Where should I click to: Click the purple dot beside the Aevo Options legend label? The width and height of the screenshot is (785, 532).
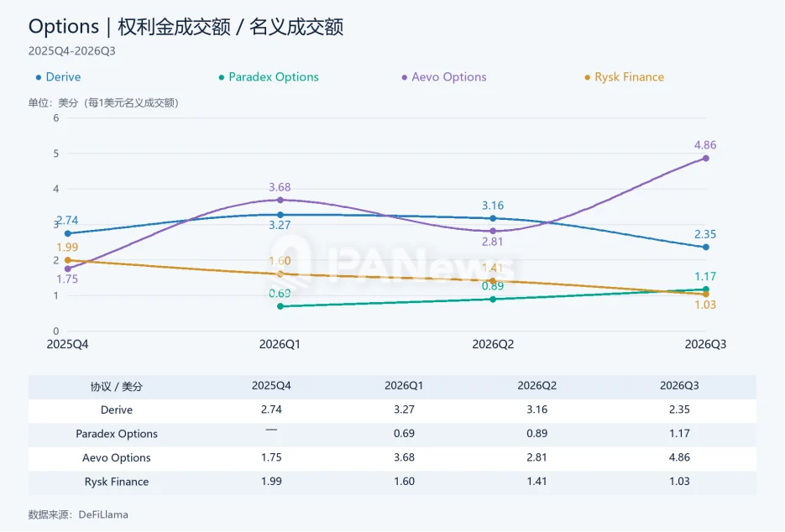(x=404, y=77)
